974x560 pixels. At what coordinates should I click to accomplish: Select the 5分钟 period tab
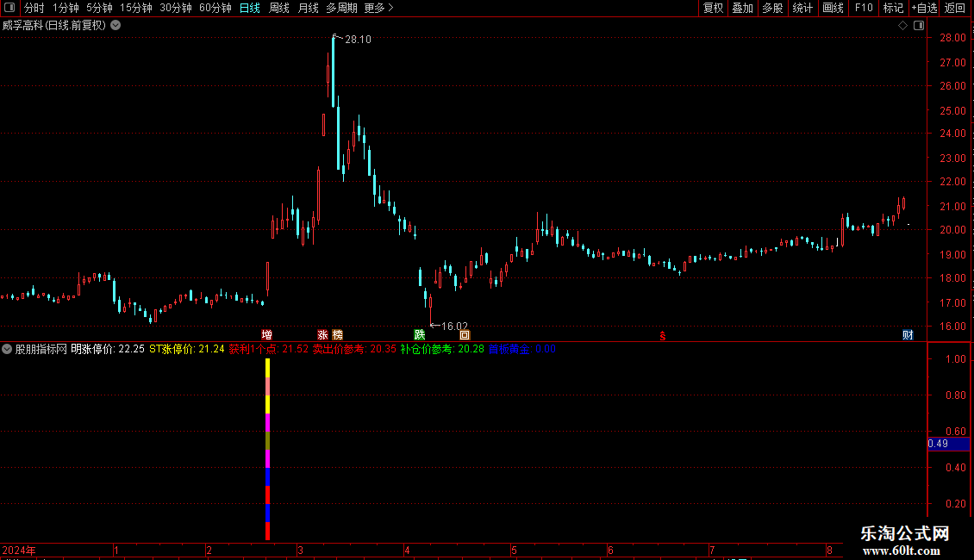click(x=99, y=8)
